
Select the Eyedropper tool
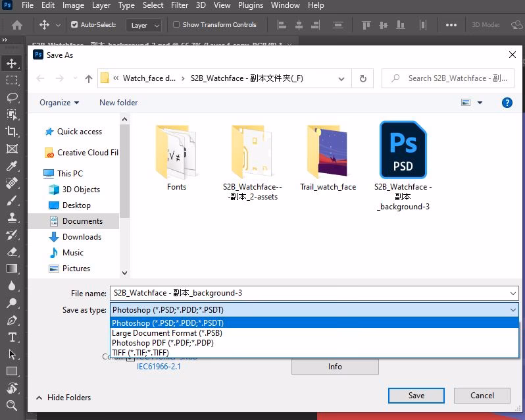coord(12,166)
